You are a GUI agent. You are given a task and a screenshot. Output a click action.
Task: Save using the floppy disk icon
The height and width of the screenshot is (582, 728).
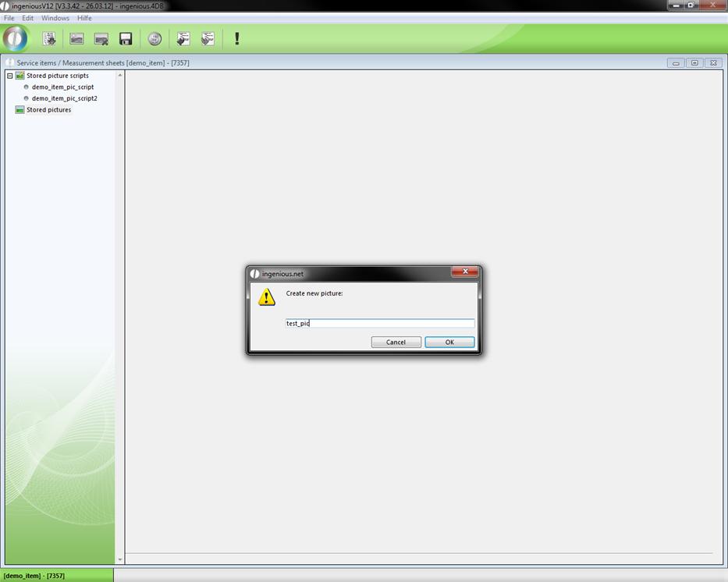coord(126,38)
